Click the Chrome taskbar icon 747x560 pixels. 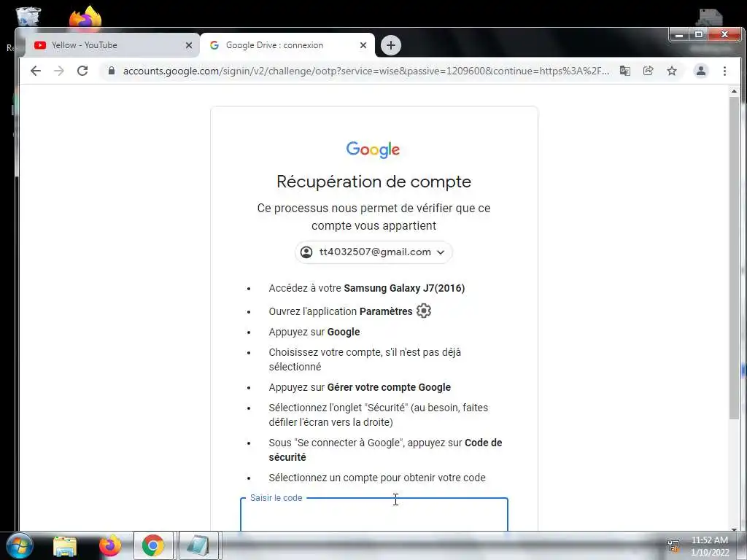pos(153,545)
